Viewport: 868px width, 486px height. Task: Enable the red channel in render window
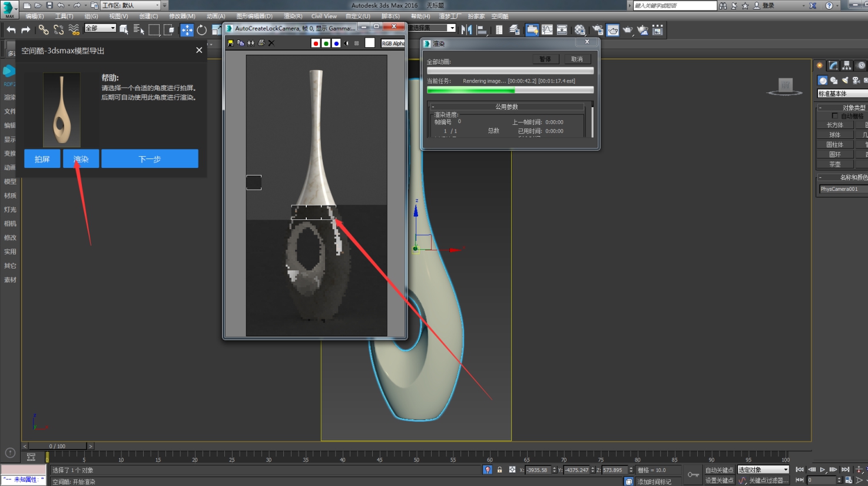[316, 43]
